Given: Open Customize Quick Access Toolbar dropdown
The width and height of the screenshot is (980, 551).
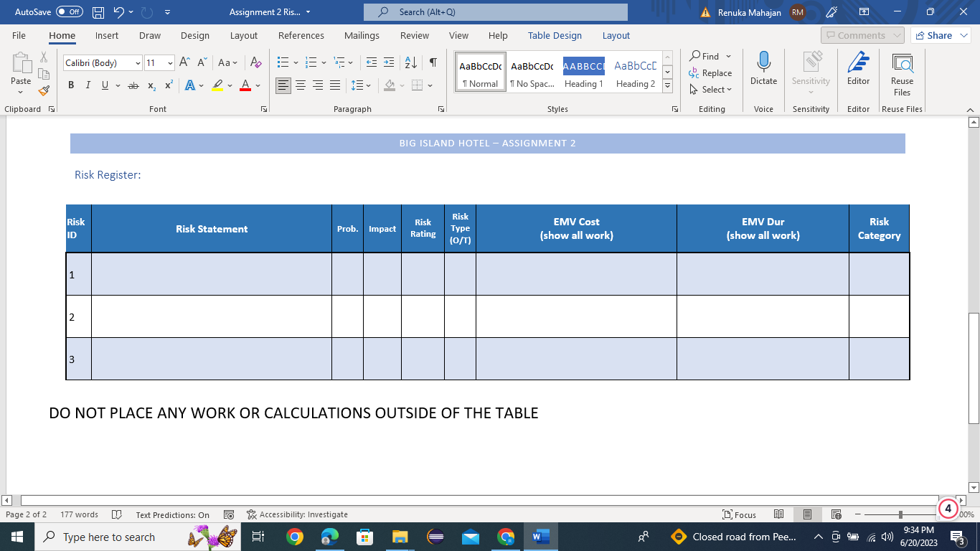Looking at the screenshot, I should tap(168, 12).
